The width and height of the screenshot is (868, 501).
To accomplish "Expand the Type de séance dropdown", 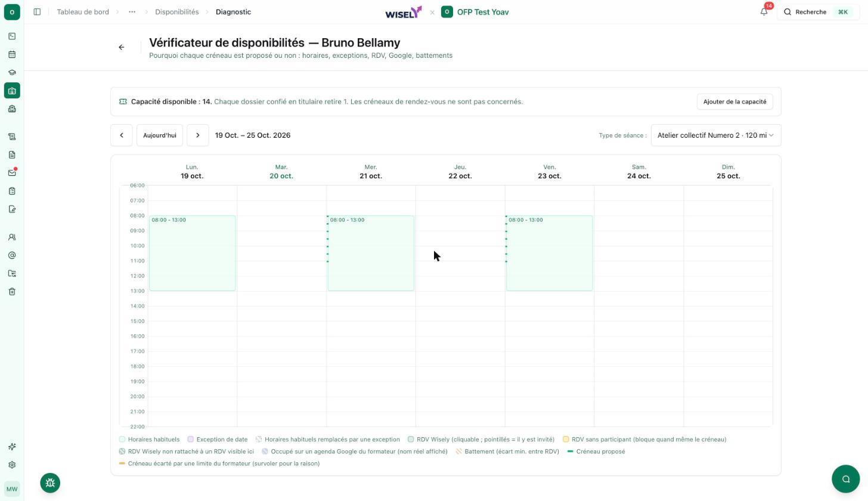I will (716, 135).
